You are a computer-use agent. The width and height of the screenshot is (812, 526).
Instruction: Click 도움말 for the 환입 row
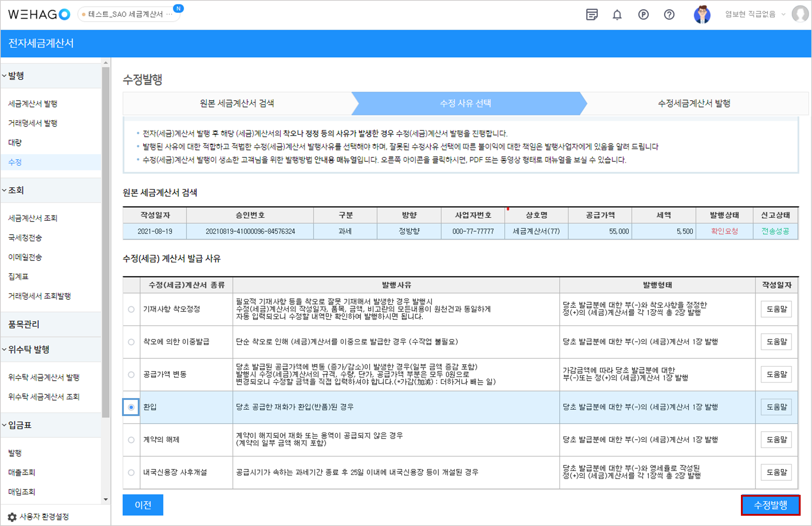[776, 407]
